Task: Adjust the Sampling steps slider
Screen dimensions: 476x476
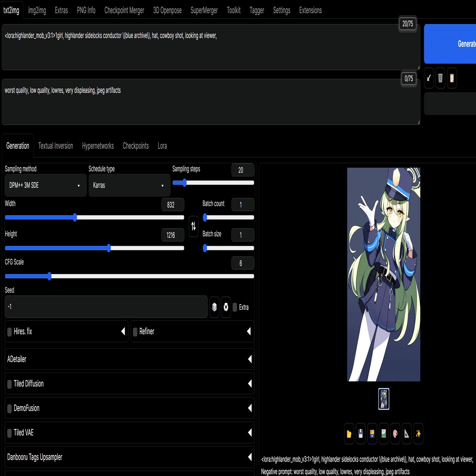Action: tap(213, 183)
